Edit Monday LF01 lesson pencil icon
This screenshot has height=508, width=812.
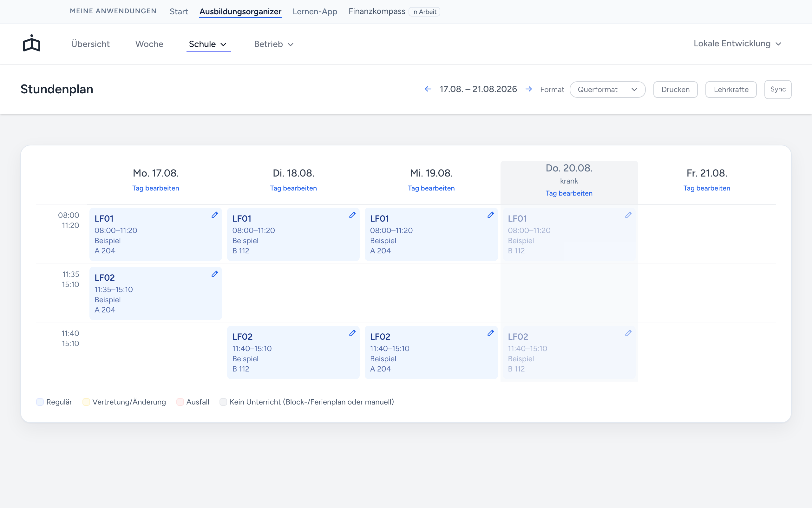tap(215, 215)
